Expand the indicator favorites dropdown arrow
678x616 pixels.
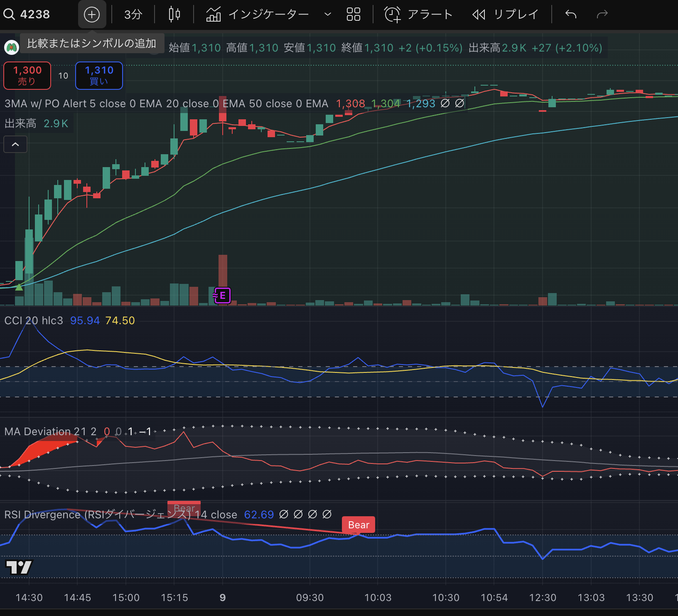(x=328, y=15)
